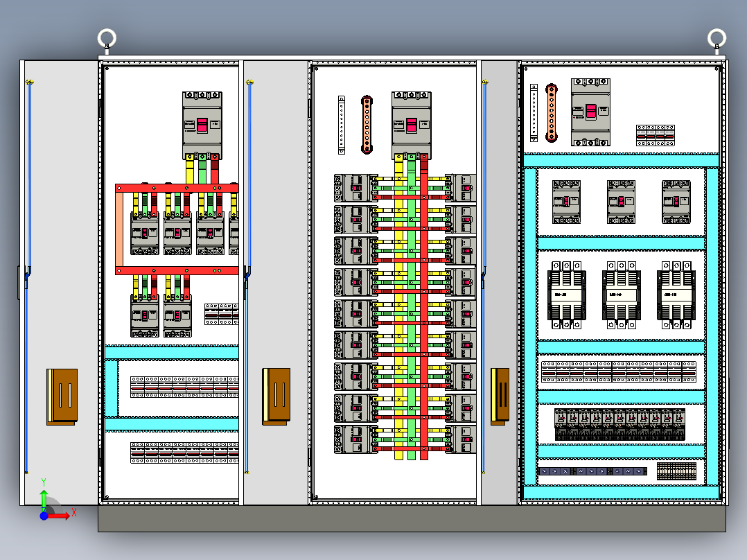This screenshot has height=560, width=747.
Task: Select the red vertical busbar in middle cabinet
Action: [x=424, y=308]
